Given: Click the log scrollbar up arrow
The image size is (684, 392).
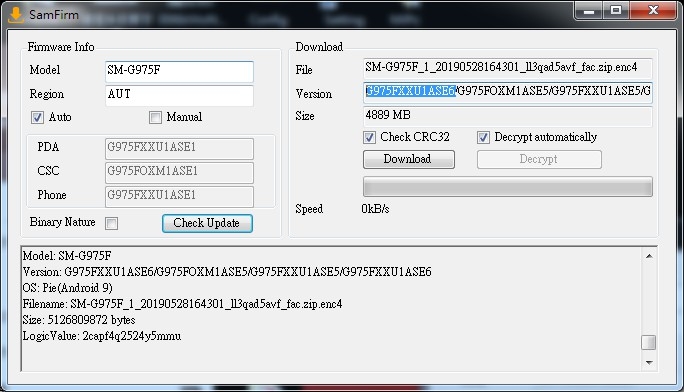Looking at the screenshot, I should (x=649, y=256).
